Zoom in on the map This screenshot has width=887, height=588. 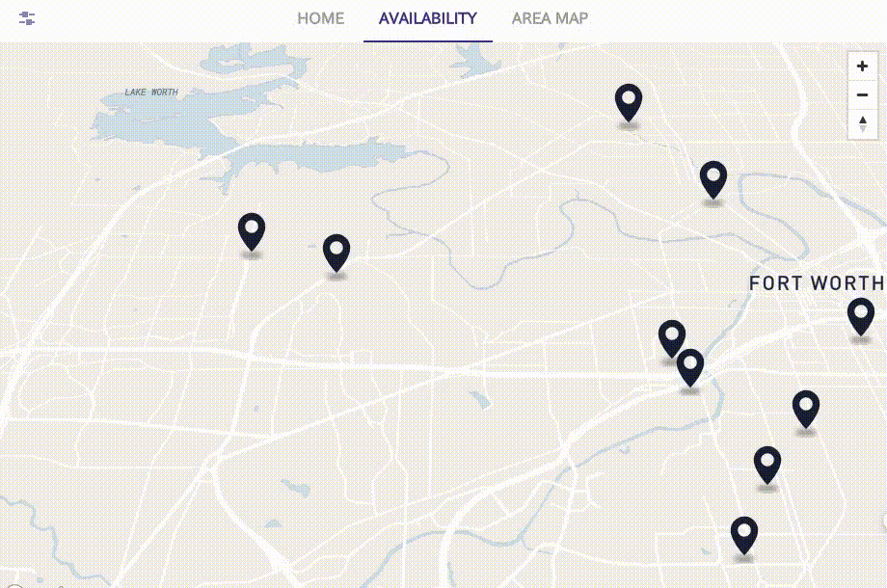pyautogui.click(x=862, y=67)
